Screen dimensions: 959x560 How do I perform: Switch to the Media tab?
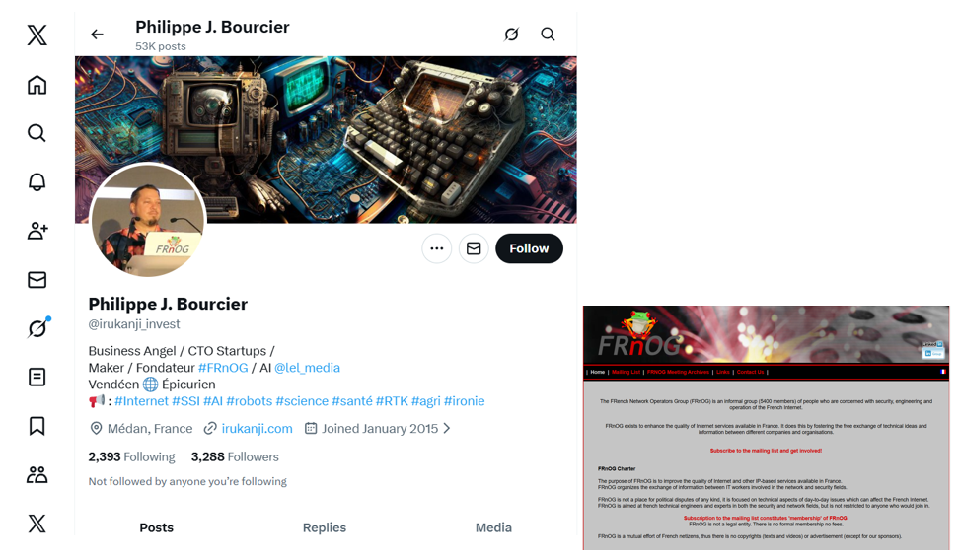[x=493, y=527]
